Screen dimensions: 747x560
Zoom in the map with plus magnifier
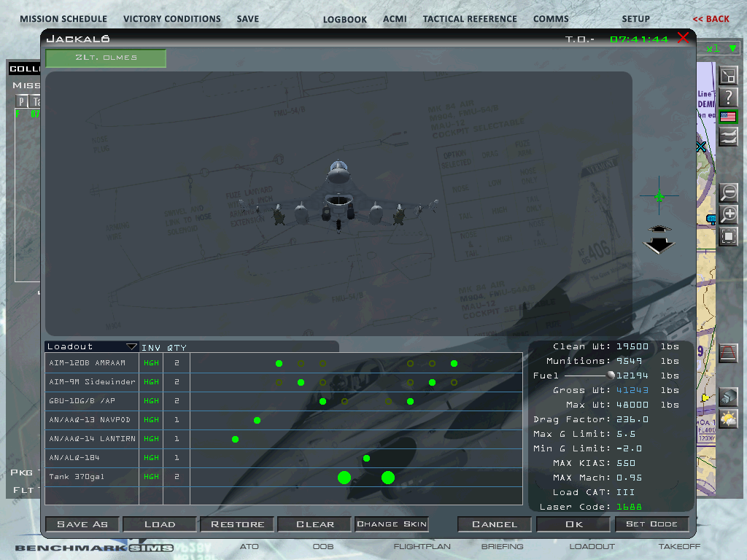click(729, 214)
